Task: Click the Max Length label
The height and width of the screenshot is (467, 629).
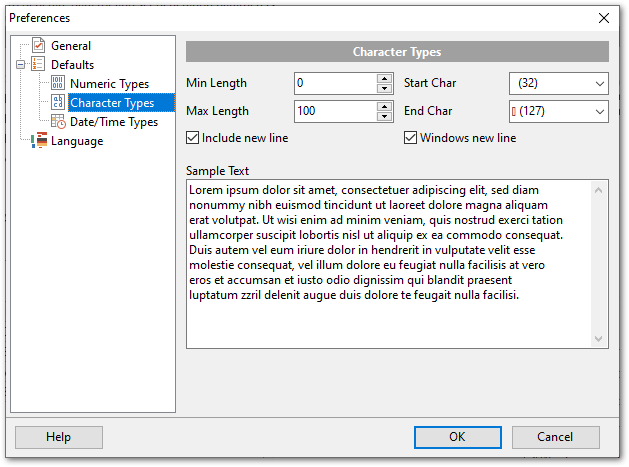Action: [217, 111]
